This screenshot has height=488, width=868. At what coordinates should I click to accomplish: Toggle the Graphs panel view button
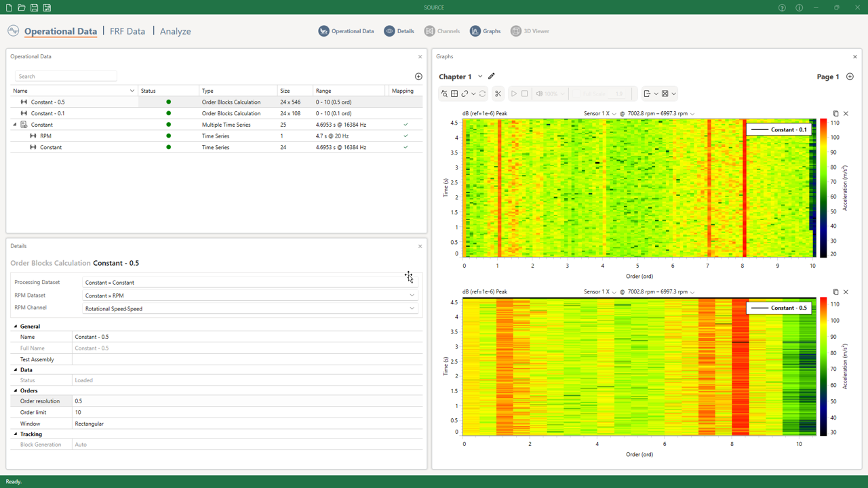click(x=485, y=31)
